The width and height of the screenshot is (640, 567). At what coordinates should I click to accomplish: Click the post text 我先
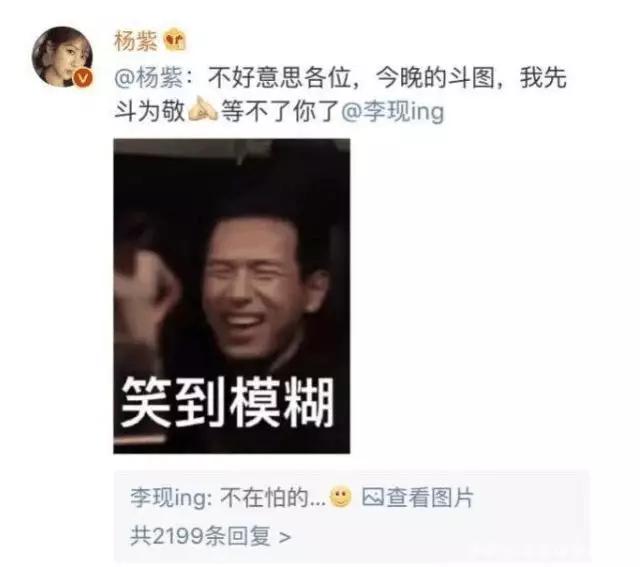coord(543,78)
